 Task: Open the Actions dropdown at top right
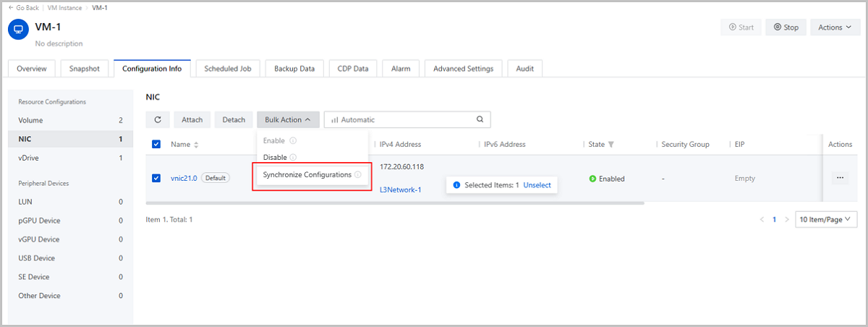(835, 27)
